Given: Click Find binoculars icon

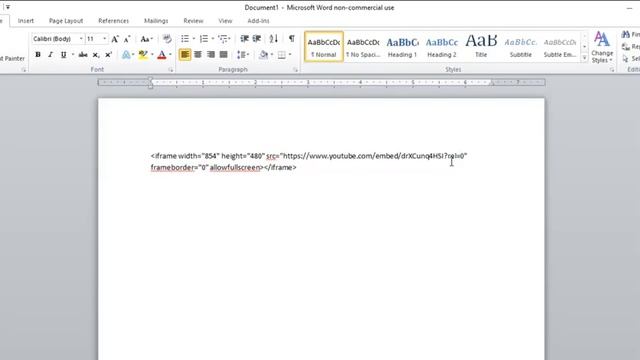Looking at the screenshot, I should (626, 35).
